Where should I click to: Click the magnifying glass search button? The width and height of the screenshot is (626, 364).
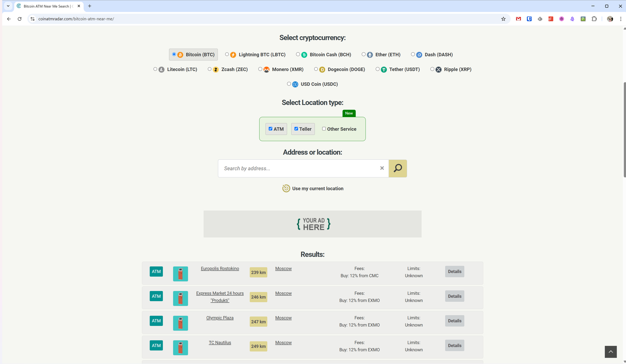(x=398, y=168)
